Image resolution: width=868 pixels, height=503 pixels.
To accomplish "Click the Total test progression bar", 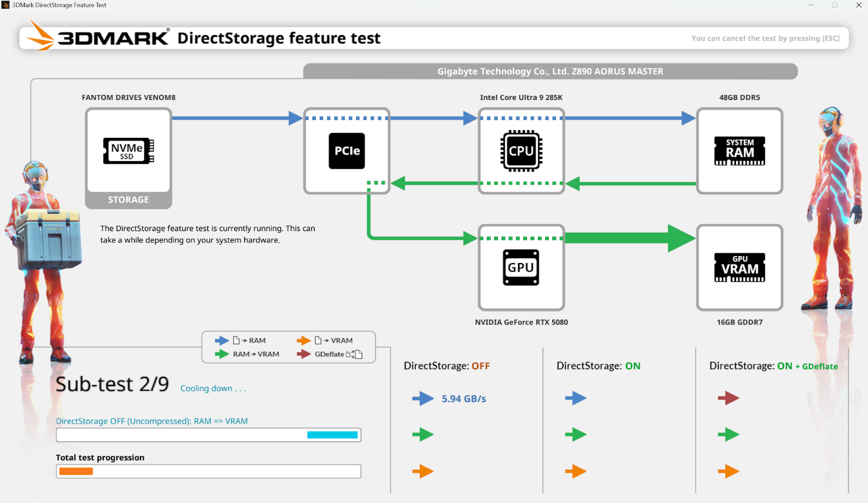I will pyautogui.click(x=209, y=472).
